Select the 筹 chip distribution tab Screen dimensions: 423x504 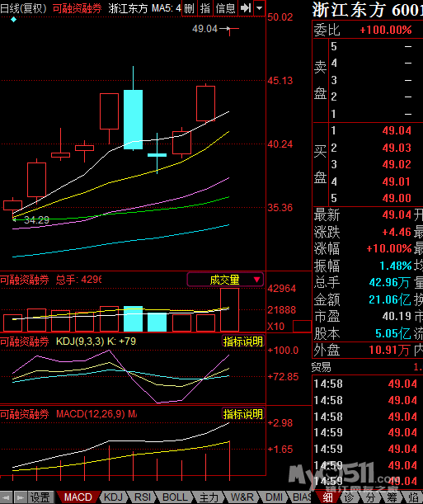coord(392,497)
